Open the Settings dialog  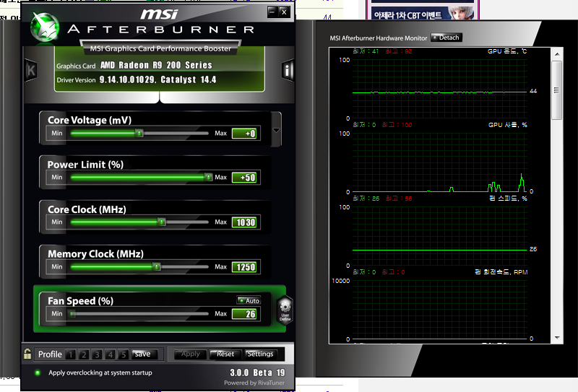pyautogui.click(x=260, y=354)
